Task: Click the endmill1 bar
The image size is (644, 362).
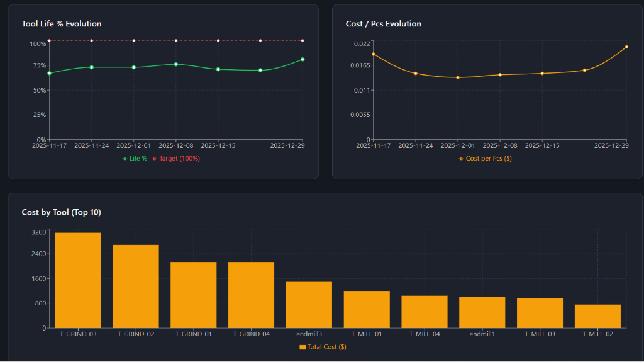Action: [482, 312]
